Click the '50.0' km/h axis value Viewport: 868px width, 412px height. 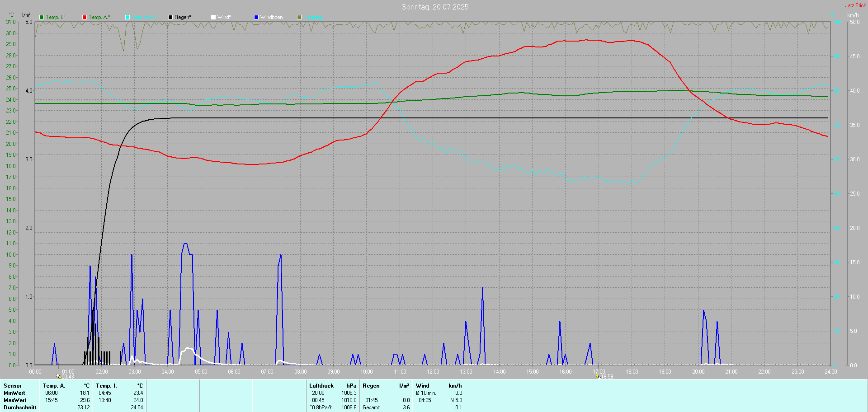point(854,22)
